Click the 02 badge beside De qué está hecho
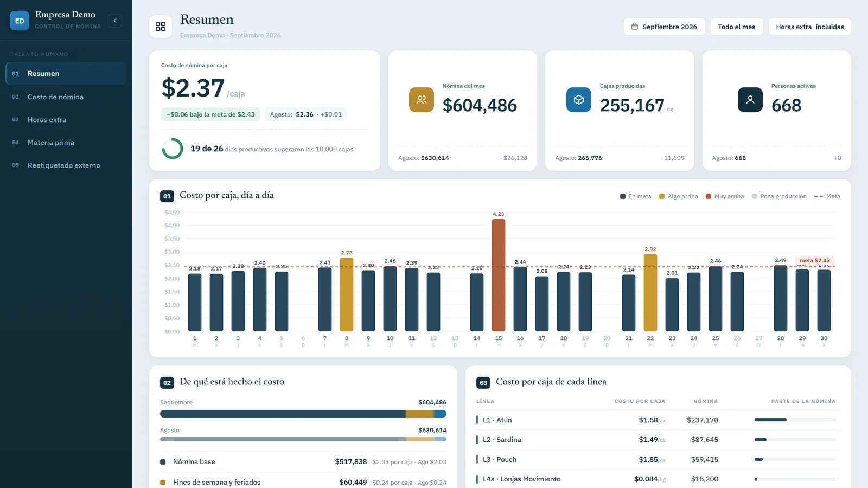Image resolution: width=868 pixels, height=488 pixels. pos(167,383)
